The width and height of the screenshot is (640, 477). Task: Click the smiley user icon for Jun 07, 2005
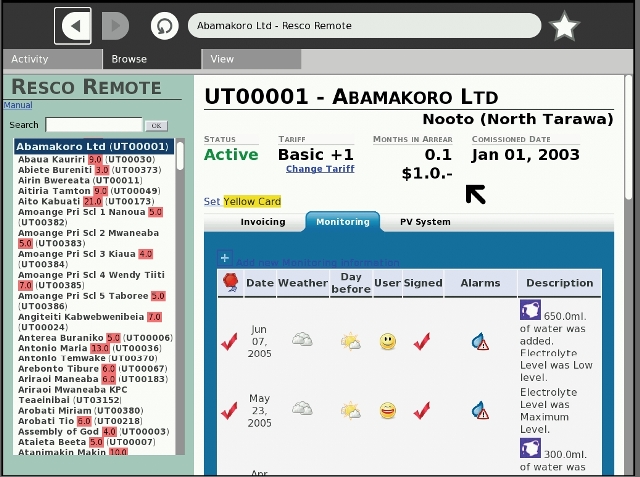[x=387, y=342]
